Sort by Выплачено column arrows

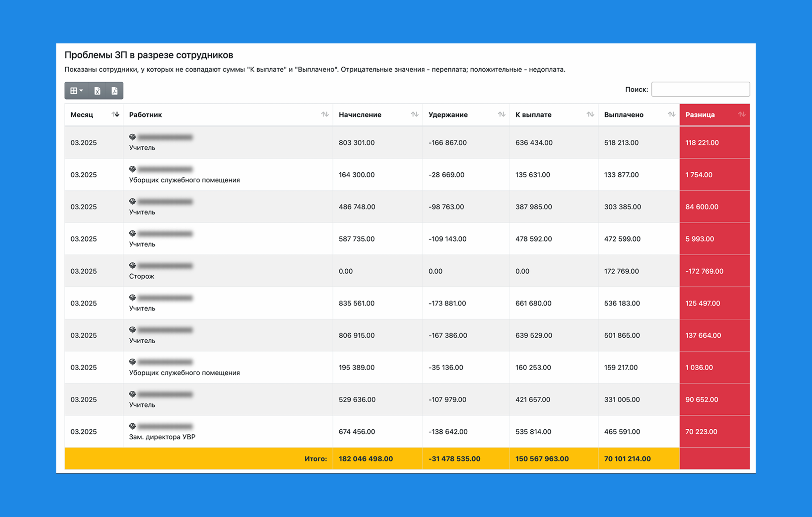tap(671, 115)
